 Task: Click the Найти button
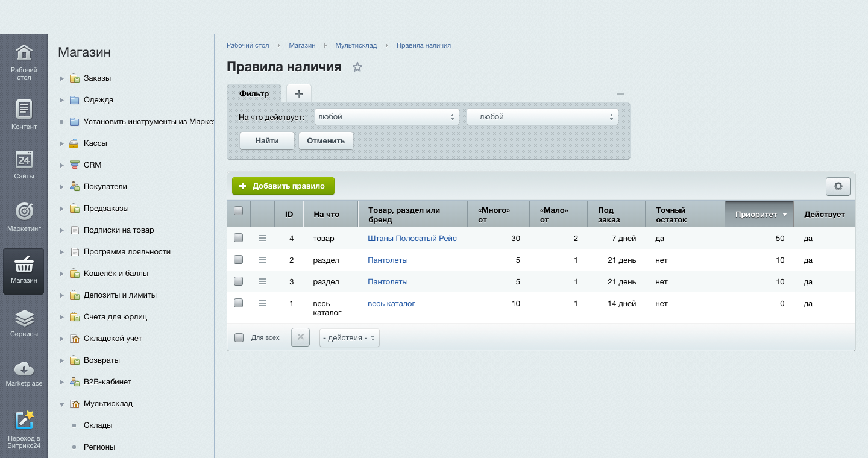point(266,140)
